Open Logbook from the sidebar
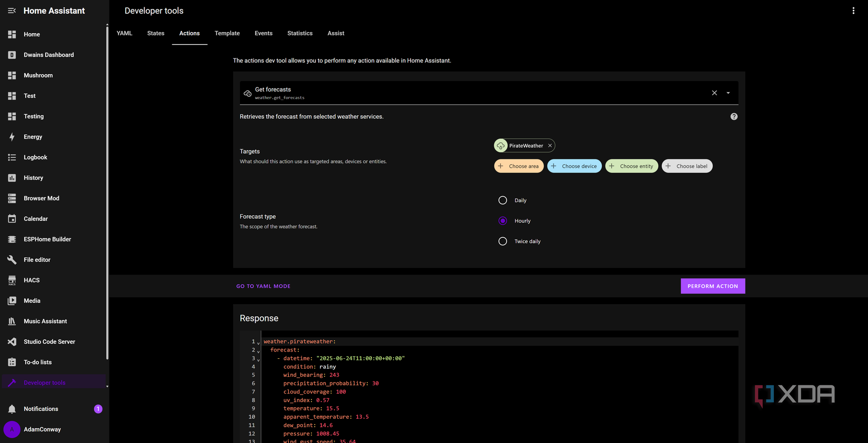Image resolution: width=868 pixels, height=443 pixels. coord(35,157)
